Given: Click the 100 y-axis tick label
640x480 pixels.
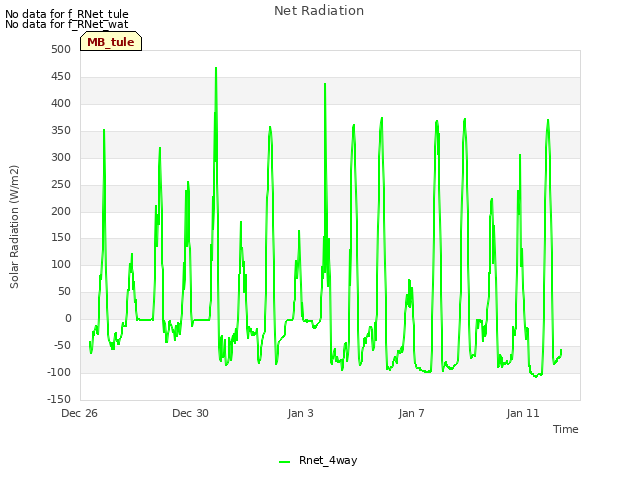Looking at the screenshot, I should point(61,264).
